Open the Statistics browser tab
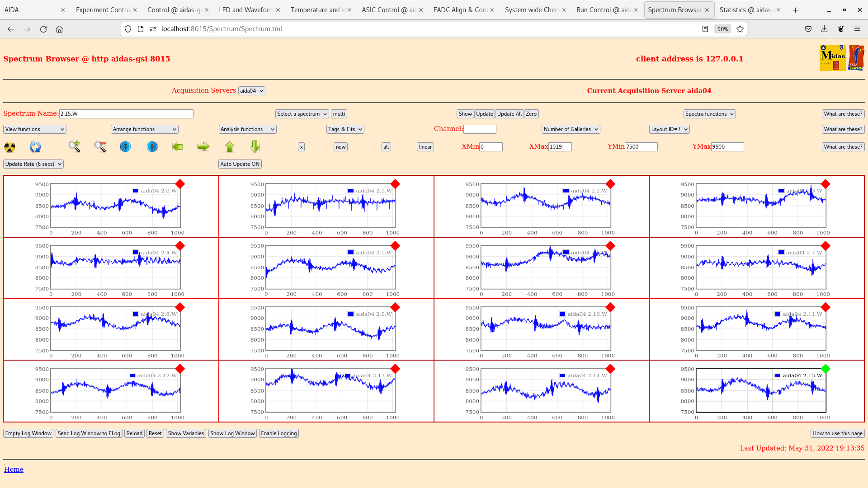868x488 pixels. coord(747,10)
